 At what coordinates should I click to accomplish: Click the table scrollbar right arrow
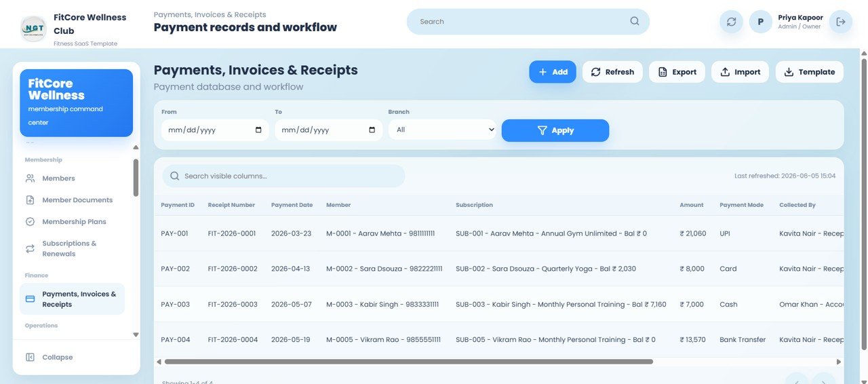click(838, 362)
